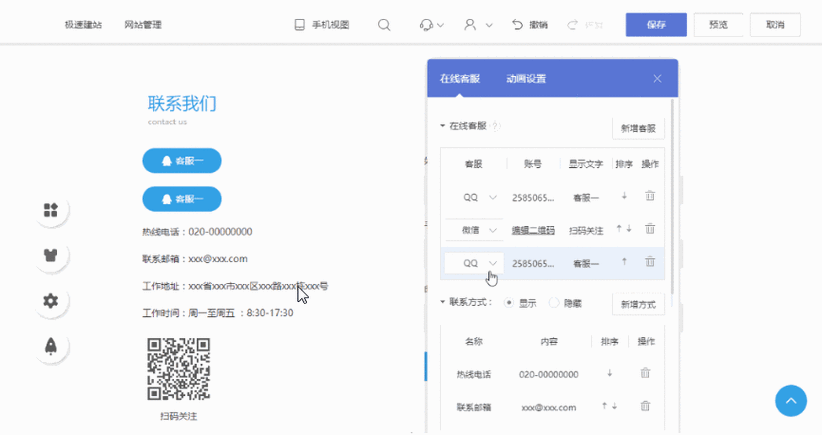Click the blue back-to-top arrow button
The height and width of the screenshot is (435, 822).
coord(791,401)
